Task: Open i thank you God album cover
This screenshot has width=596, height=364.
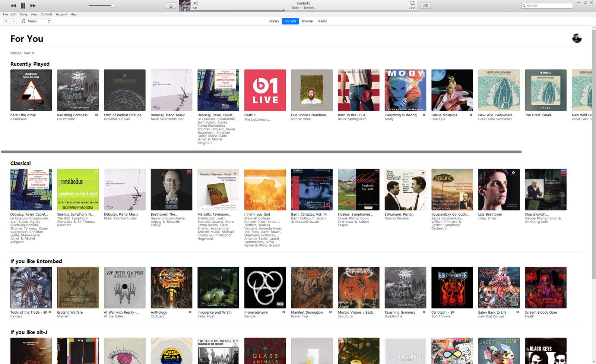Action: [x=265, y=190]
